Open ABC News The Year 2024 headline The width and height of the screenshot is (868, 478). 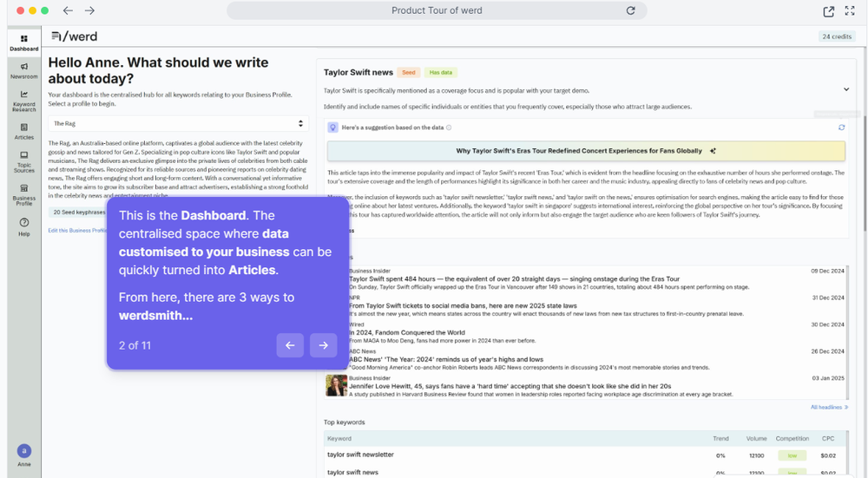click(x=446, y=359)
